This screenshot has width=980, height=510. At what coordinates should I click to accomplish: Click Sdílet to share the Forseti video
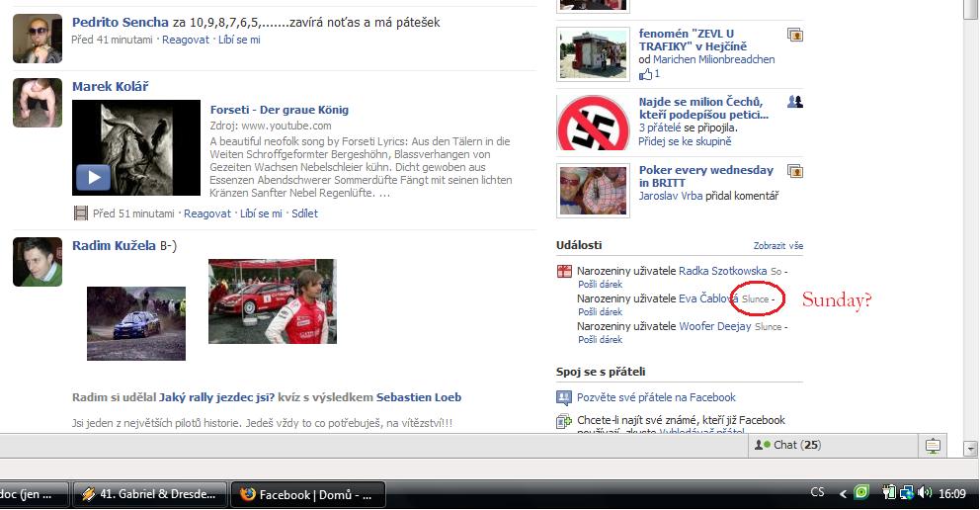tap(304, 213)
